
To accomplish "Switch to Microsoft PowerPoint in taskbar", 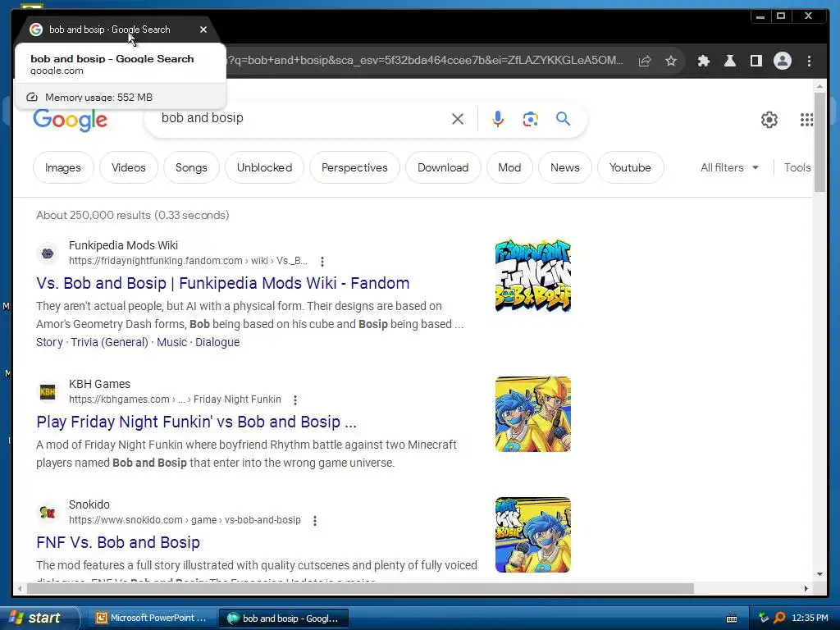I will click(151, 618).
